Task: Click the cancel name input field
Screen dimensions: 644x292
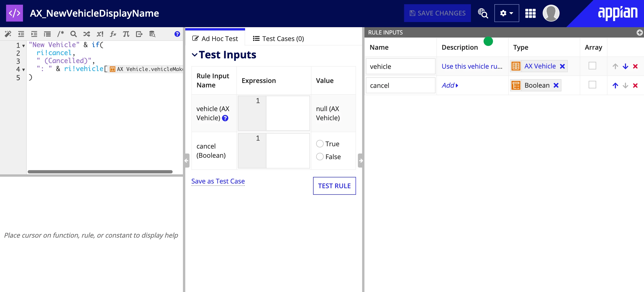Action: pyautogui.click(x=401, y=86)
